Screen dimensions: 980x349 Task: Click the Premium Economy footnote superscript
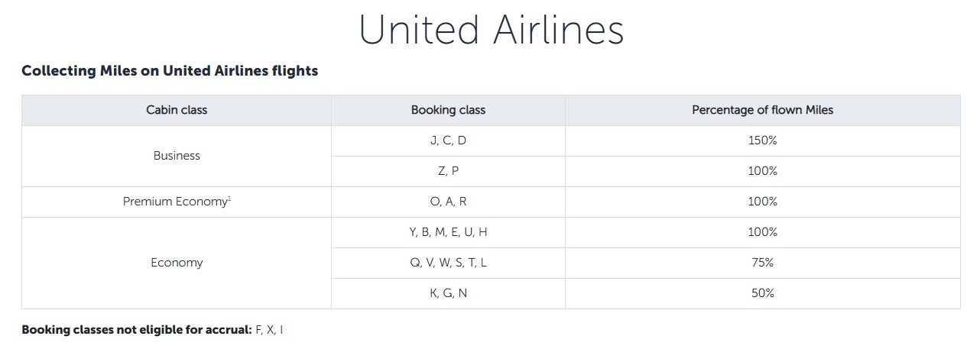[x=229, y=199]
